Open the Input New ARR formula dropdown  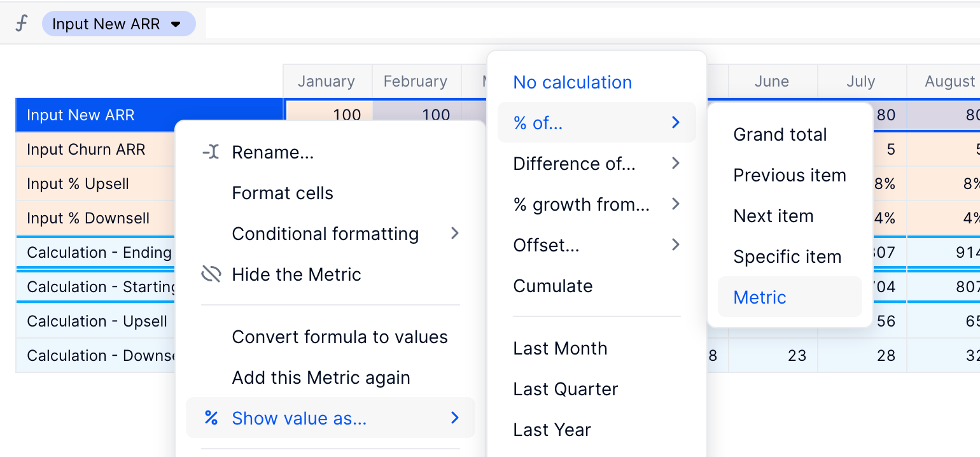(x=176, y=24)
